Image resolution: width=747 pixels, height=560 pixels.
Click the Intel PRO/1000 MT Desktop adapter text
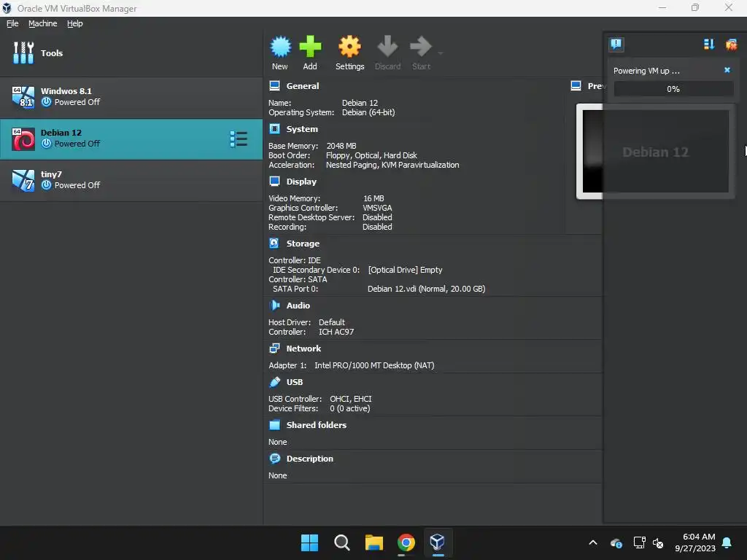[x=374, y=366]
